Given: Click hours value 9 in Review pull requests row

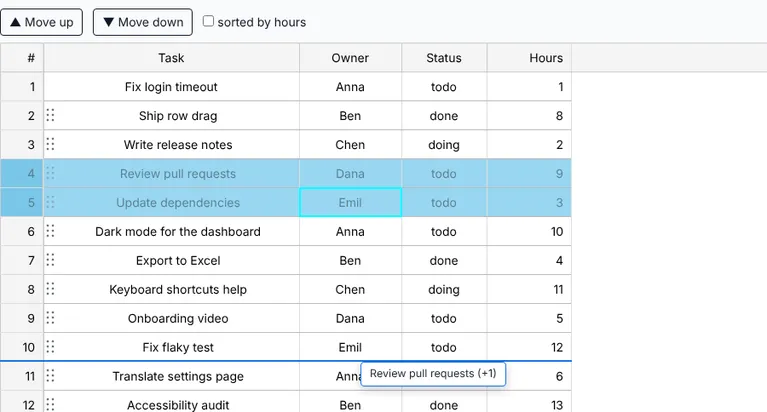Looking at the screenshot, I should (x=529, y=173).
